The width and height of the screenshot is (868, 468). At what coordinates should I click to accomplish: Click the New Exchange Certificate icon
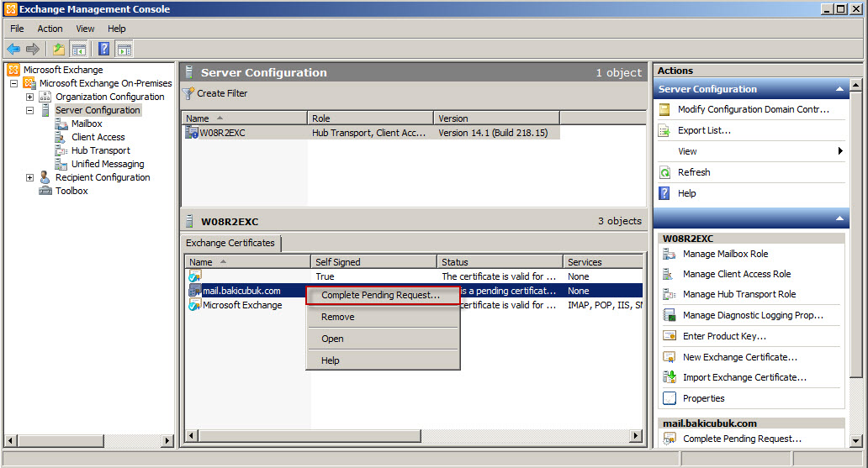point(670,357)
